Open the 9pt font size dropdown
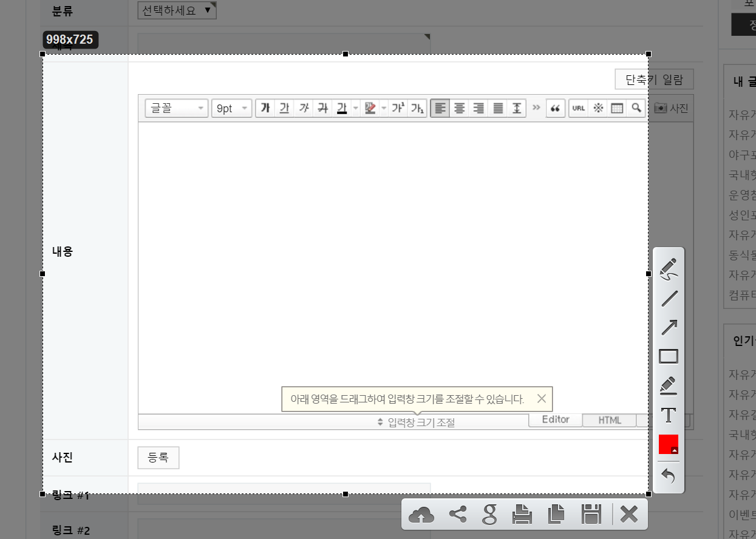The image size is (756, 539). pos(231,108)
